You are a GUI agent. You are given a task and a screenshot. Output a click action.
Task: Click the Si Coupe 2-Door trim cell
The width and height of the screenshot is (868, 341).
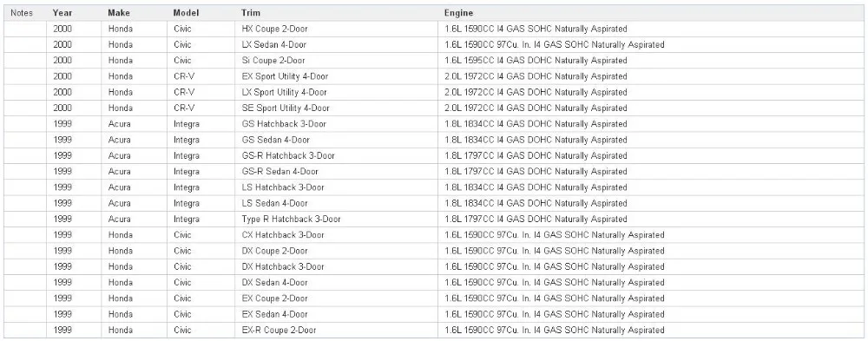(x=337, y=61)
